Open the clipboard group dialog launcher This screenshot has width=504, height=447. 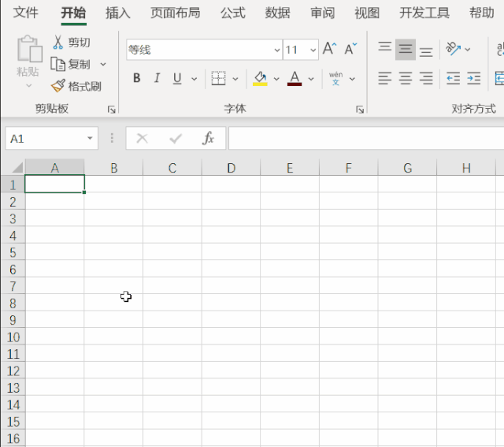click(x=112, y=110)
